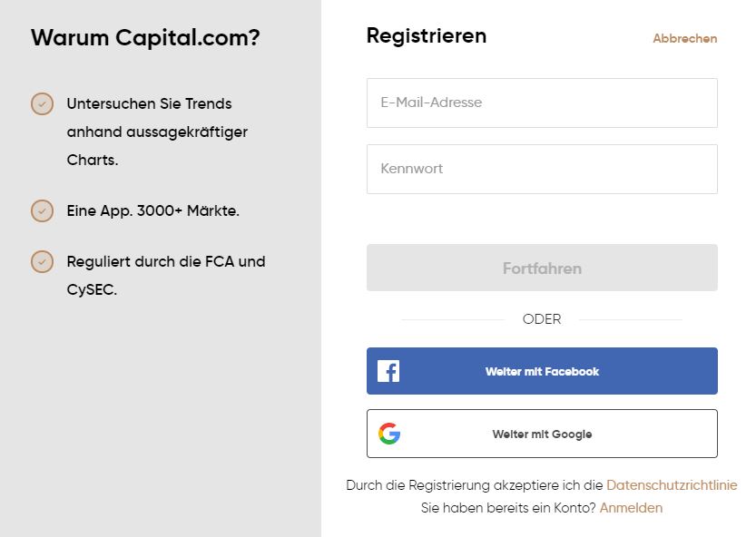Select the "Weiter mit Google" button
The width and height of the screenshot is (756, 537).
pyautogui.click(x=542, y=434)
